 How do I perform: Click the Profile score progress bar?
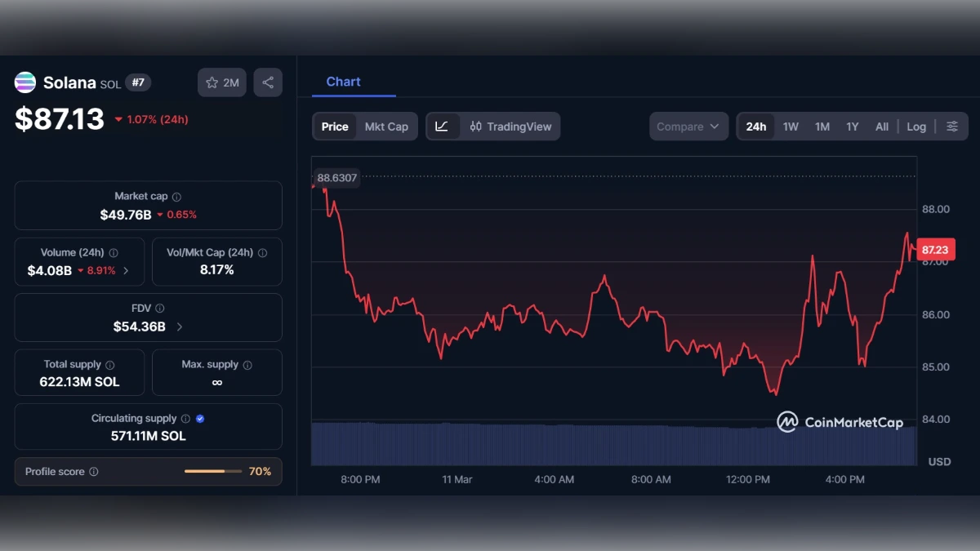tap(214, 472)
